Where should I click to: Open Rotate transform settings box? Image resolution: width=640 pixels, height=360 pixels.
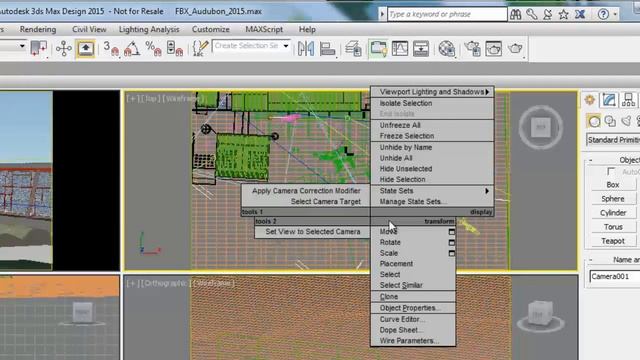point(451,242)
